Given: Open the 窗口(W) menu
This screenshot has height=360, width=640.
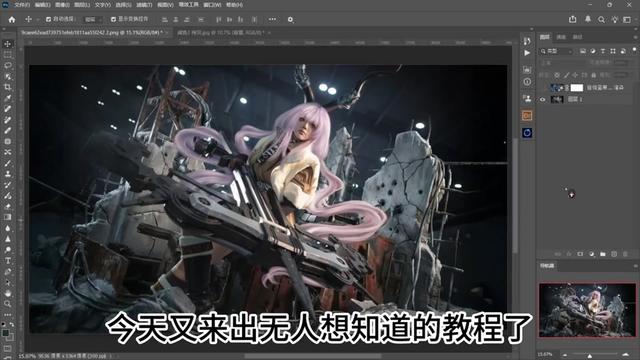Looking at the screenshot, I should (212, 5).
